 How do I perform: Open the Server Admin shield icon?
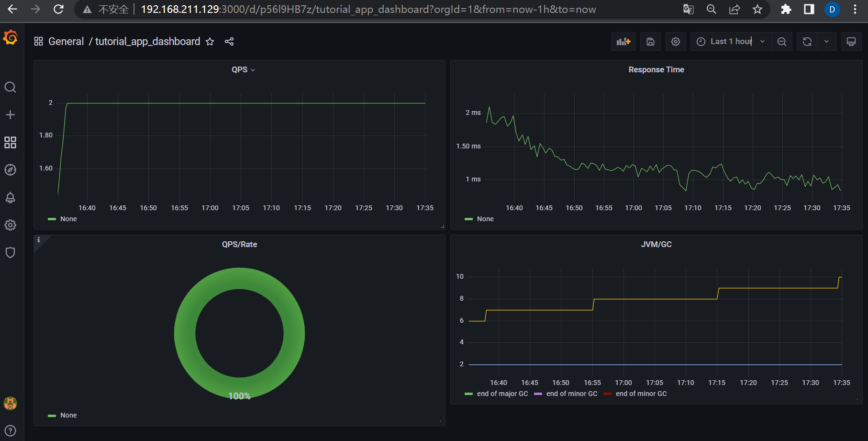(10, 252)
